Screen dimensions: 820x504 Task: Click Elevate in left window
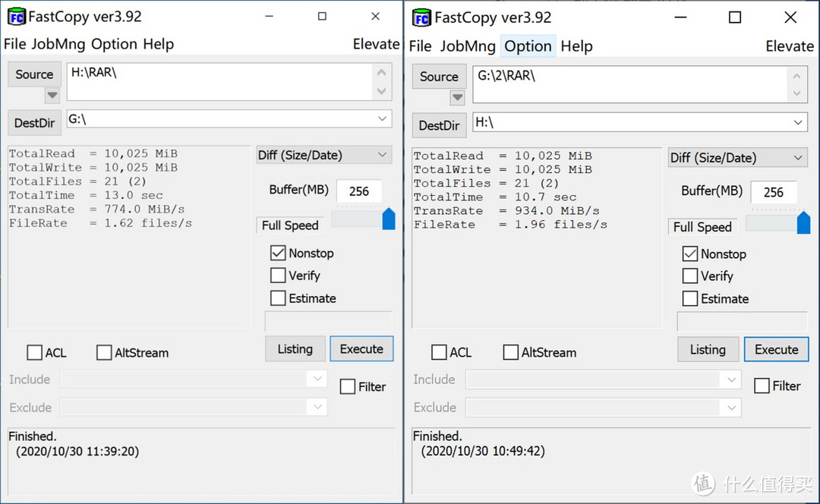coord(376,44)
